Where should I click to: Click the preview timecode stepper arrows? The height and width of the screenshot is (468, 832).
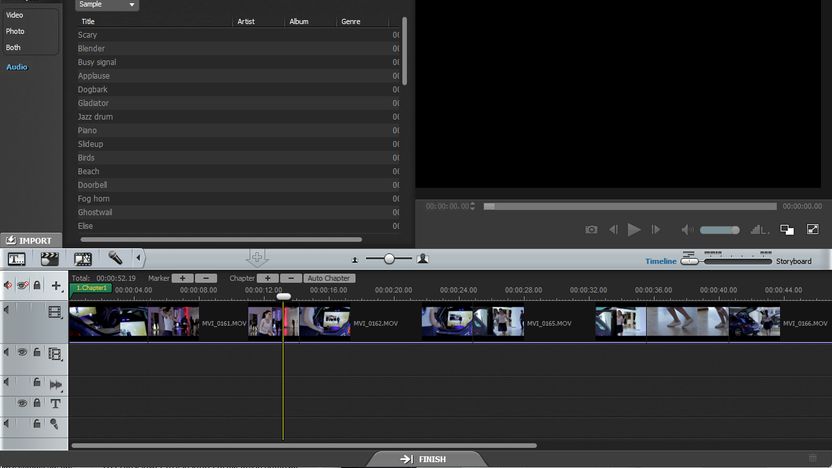click(472, 206)
